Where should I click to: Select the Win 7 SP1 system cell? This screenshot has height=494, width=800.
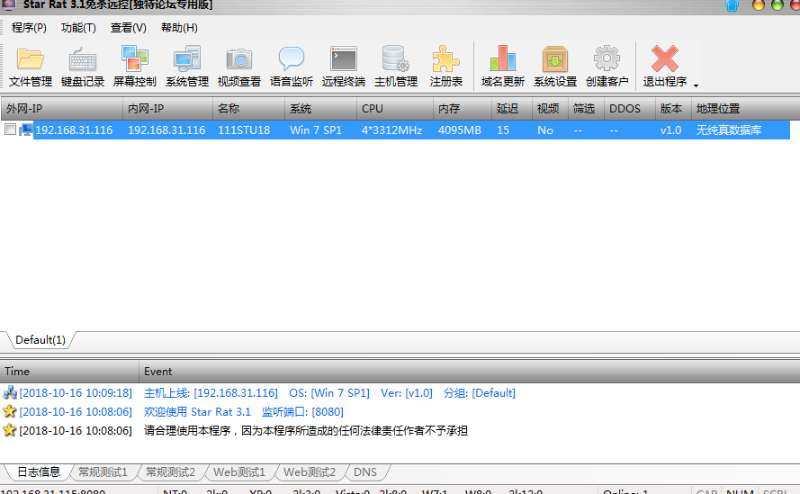click(x=316, y=130)
